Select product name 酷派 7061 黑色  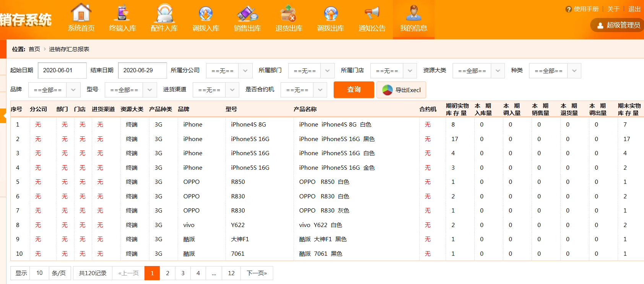pos(321,254)
